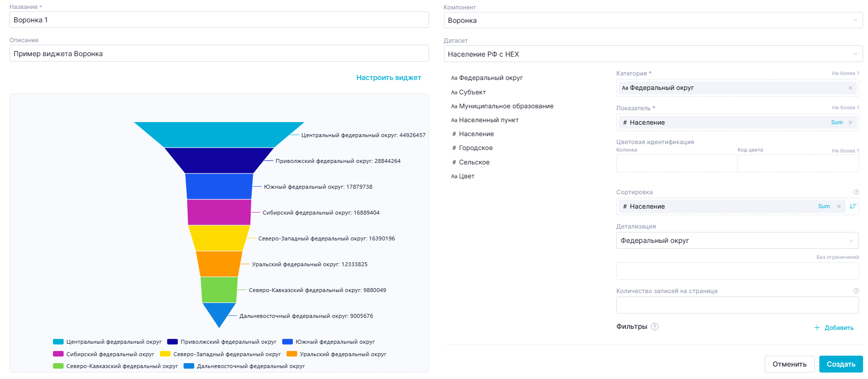Open the Компонент dropdown showing Воронка
This screenshot has height=379, width=868.
652,20
